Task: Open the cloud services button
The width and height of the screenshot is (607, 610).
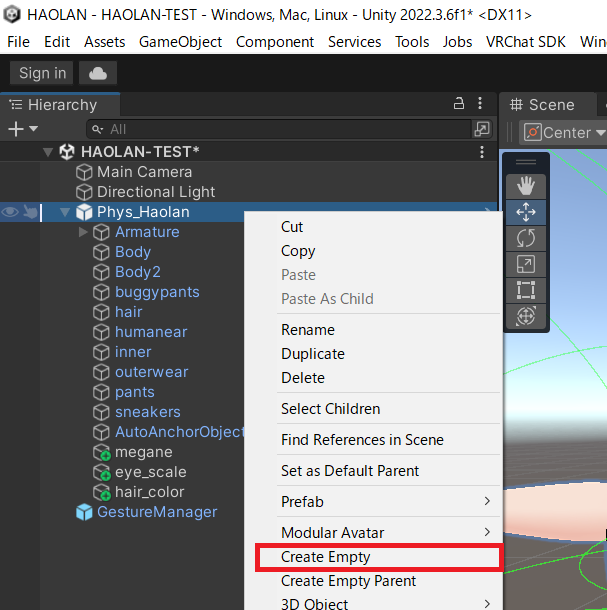Action: [x=98, y=73]
